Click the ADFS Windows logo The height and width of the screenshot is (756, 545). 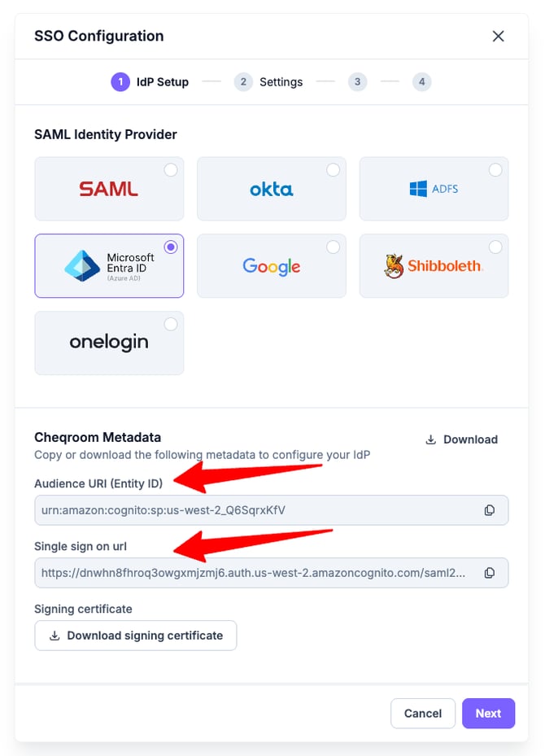pyautogui.click(x=419, y=189)
